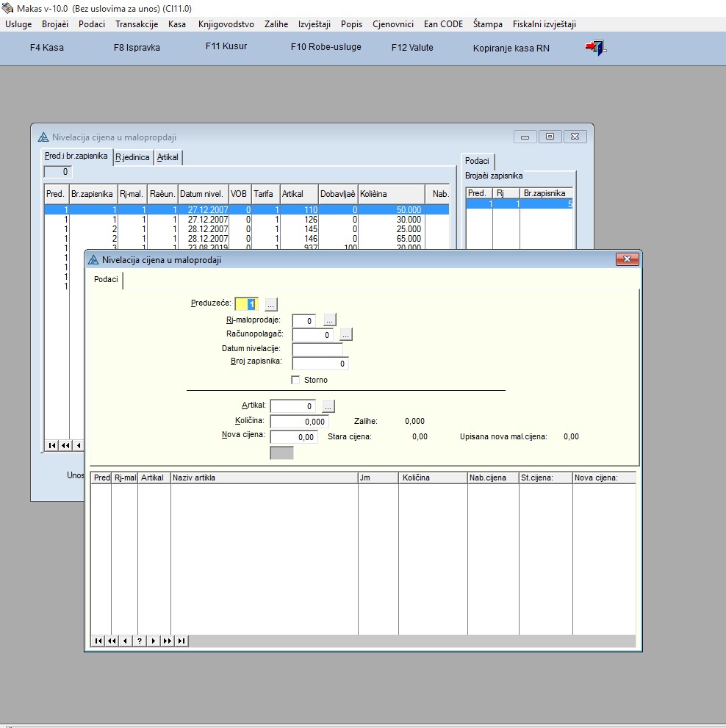The height and width of the screenshot is (728, 726).
Task: Click the previous record arrow in bottom navigator
Action: point(126,641)
